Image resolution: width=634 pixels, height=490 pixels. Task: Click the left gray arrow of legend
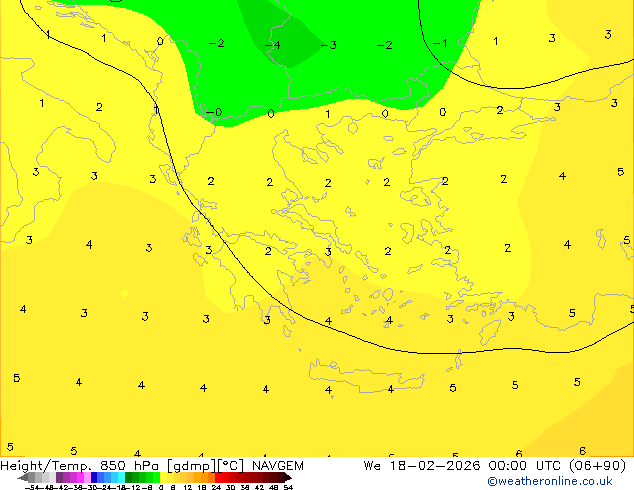(x=23, y=478)
